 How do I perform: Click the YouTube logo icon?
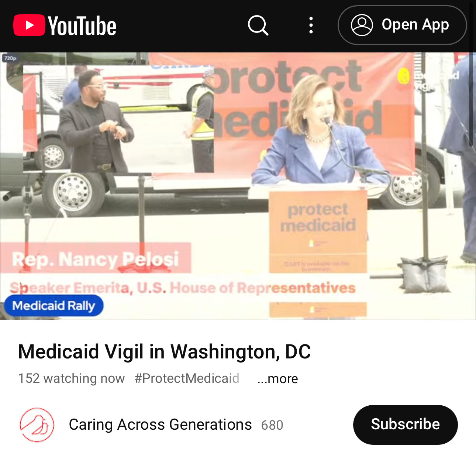pos(29,25)
